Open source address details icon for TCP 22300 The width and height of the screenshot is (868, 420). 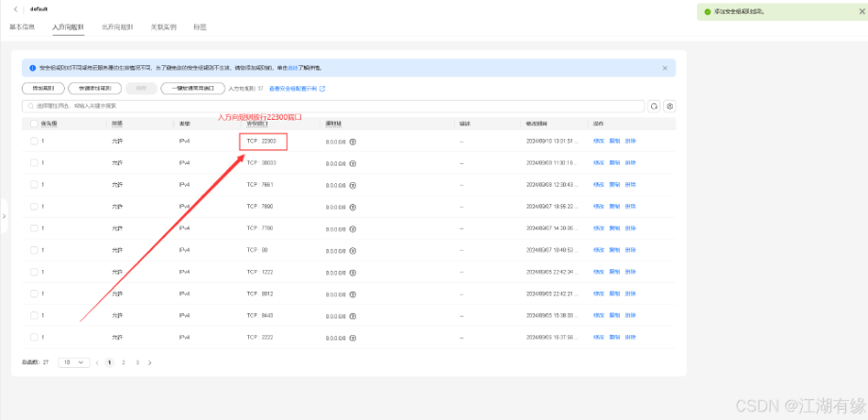coord(353,142)
